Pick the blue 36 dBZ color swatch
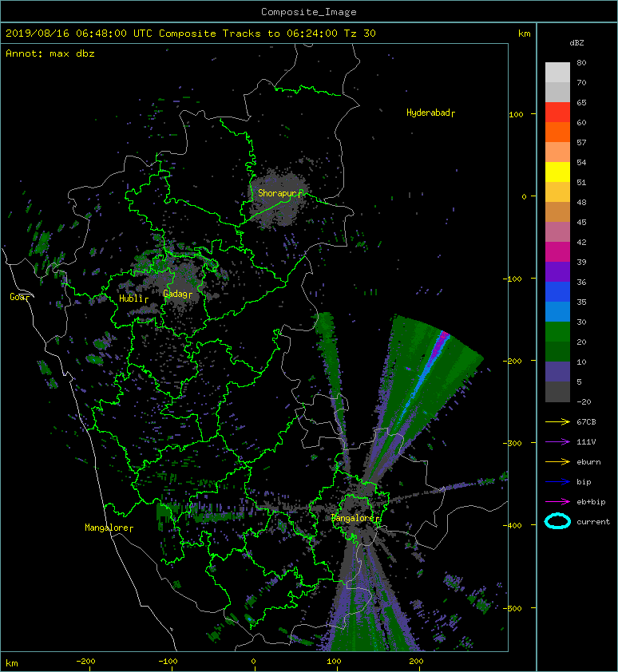 (x=557, y=291)
